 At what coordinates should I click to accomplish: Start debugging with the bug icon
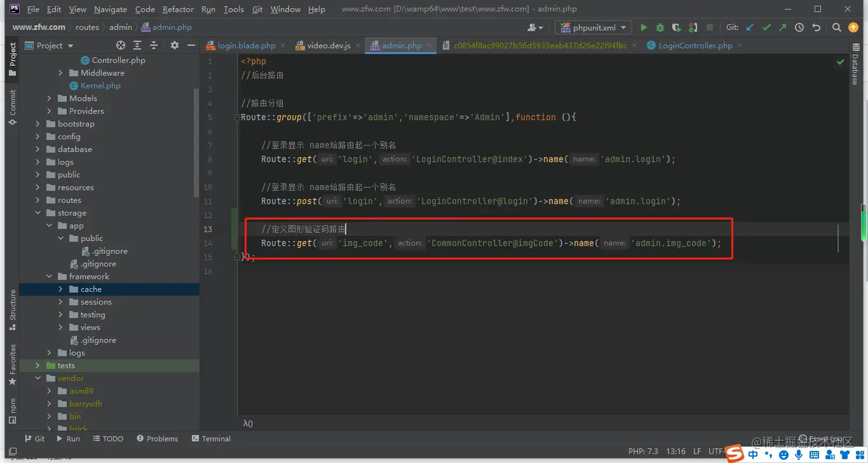tap(660, 27)
